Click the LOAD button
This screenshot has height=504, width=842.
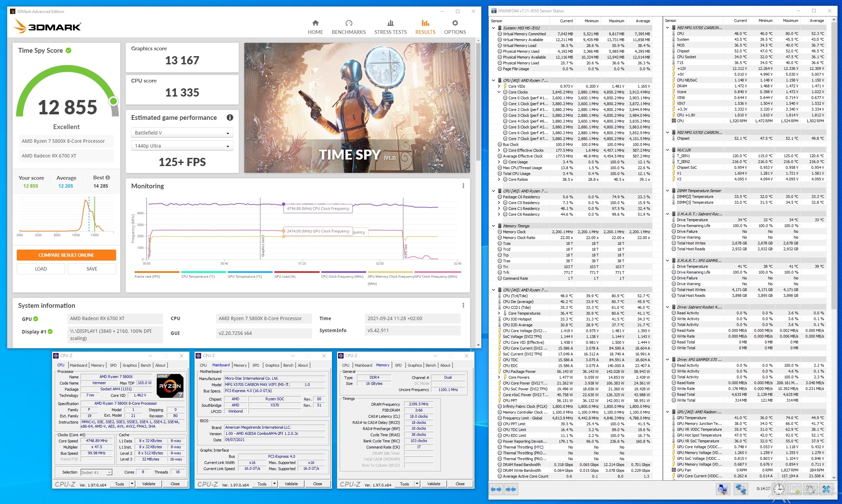point(41,269)
